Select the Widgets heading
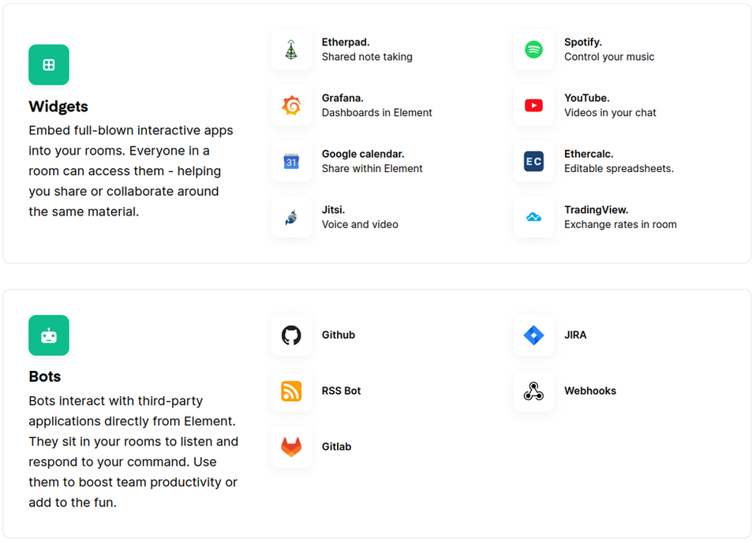The image size is (756, 543). point(58,107)
